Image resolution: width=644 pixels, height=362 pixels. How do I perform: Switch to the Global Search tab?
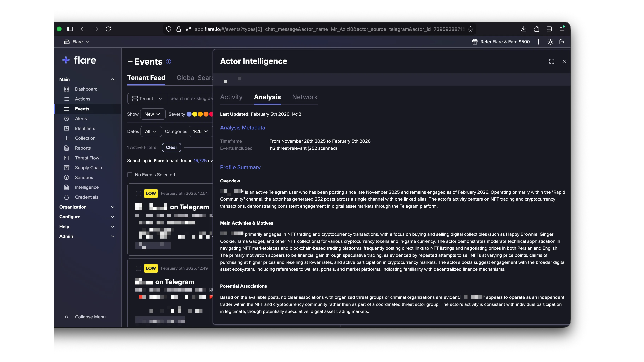click(x=195, y=78)
